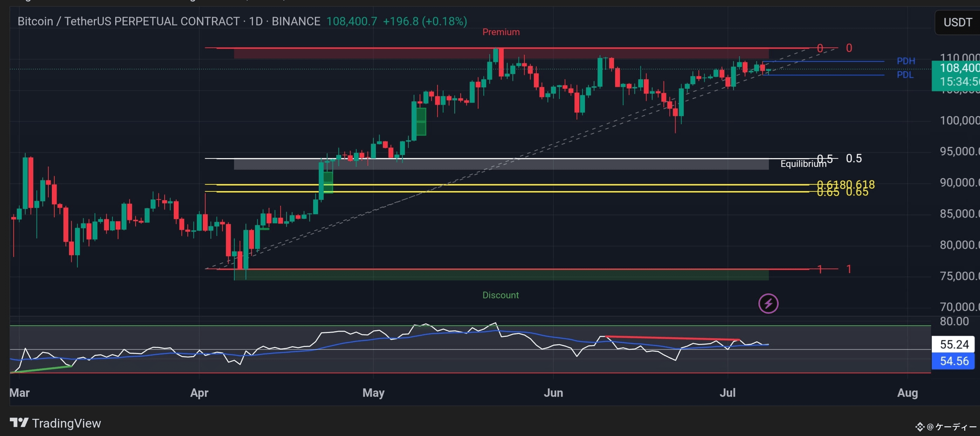This screenshot has width=980, height=436.
Task: Select the green Discount zone label
Action: pos(500,295)
